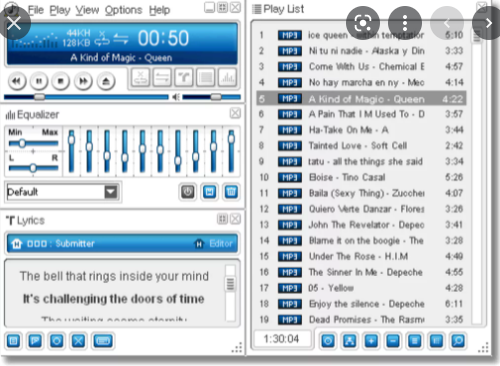Stop playback
This screenshot has width=500, height=366.
coord(61,81)
